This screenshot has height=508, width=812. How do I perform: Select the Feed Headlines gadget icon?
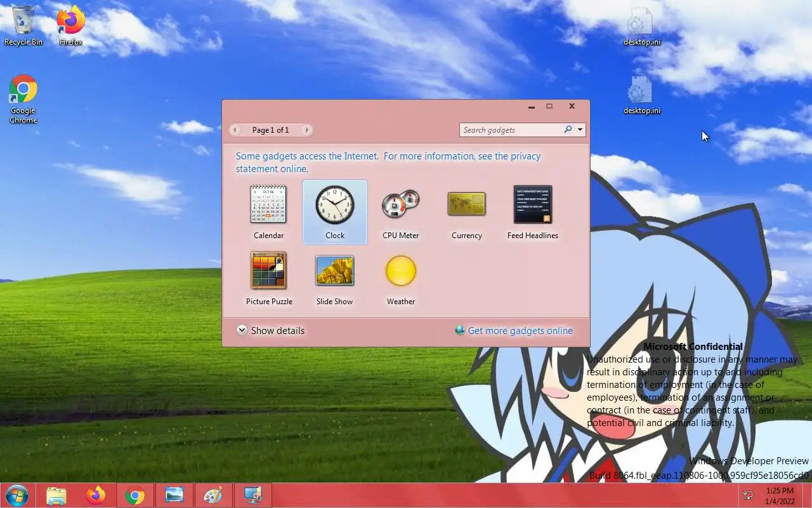pyautogui.click(x=533, y=204)
